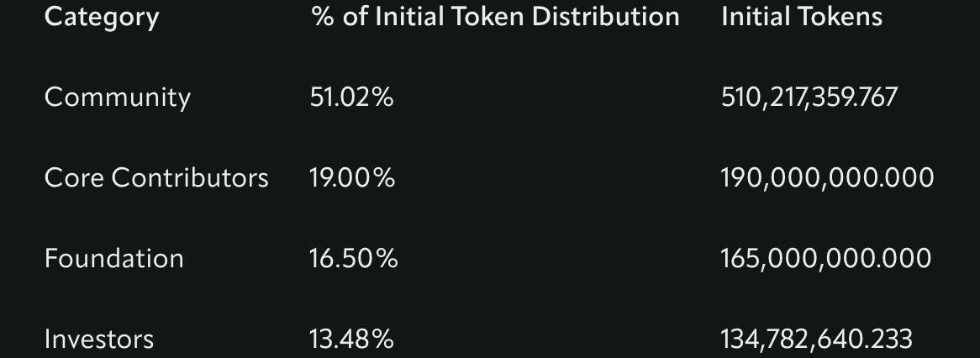Click the Core Contributors row label
This screenshot has width=980, height=358.
[x=156, y=177]
